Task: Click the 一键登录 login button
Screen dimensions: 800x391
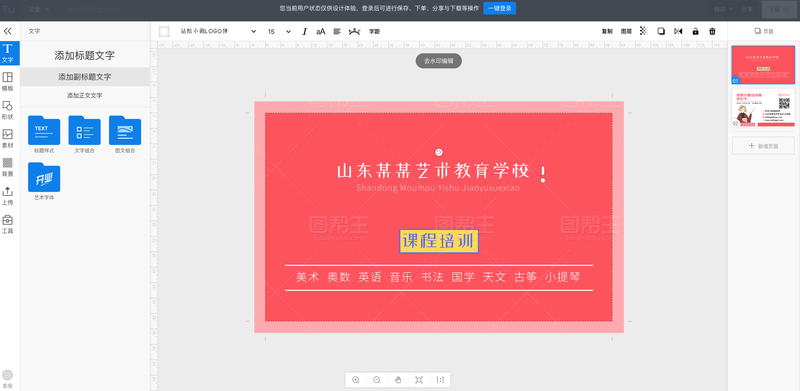Action: [x=499, y=8]
